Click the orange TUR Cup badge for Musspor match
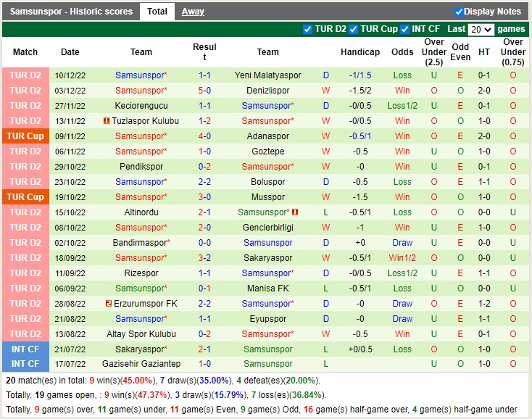This screenshot has height=419, width=532. coord(25,197)
